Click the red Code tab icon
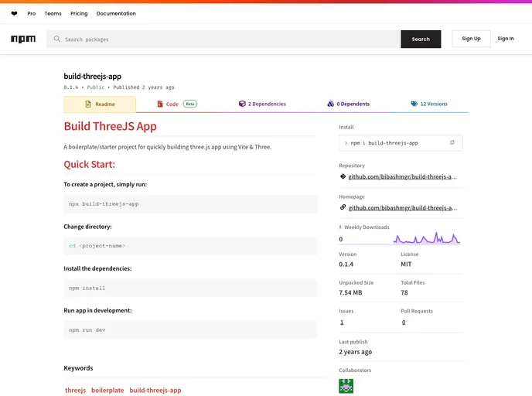 pos(160,104)
